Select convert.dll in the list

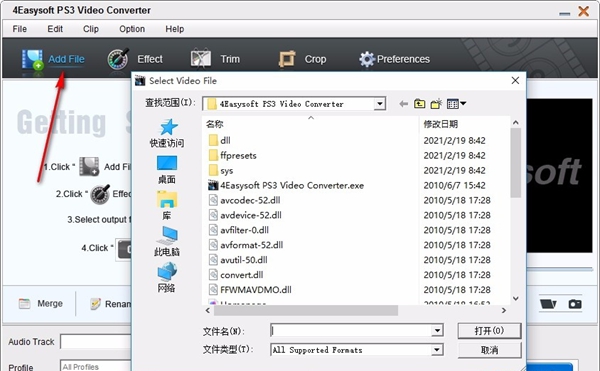tap(236, 275)
